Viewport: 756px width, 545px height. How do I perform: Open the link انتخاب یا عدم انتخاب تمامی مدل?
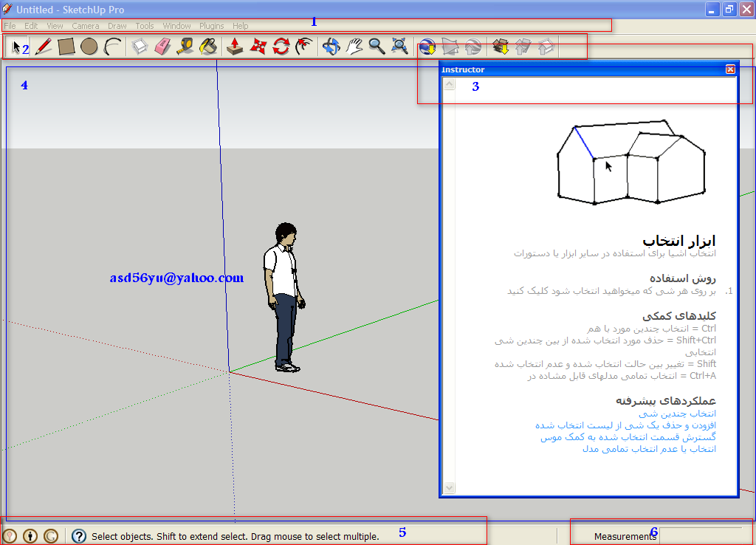click(x=650, y=448)
